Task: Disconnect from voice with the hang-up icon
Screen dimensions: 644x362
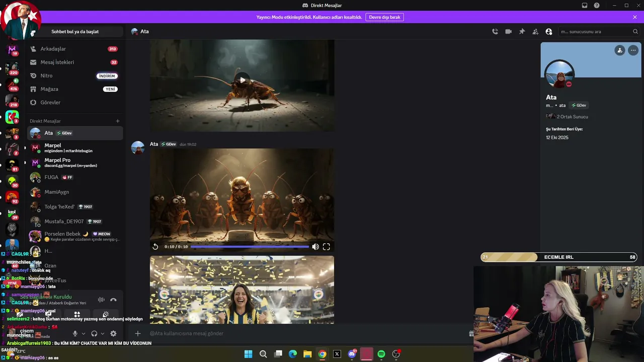Action: [x=114, y=300]
